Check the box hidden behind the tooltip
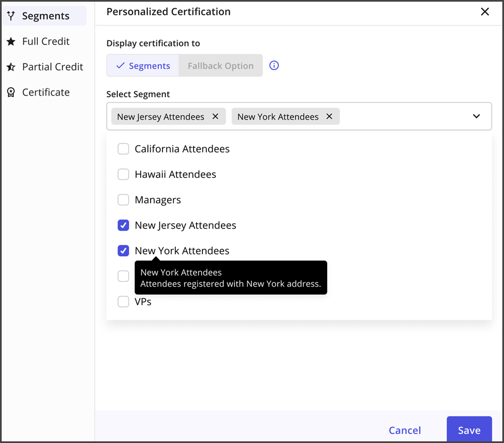 pyautogui.click(x=123, y=276)
